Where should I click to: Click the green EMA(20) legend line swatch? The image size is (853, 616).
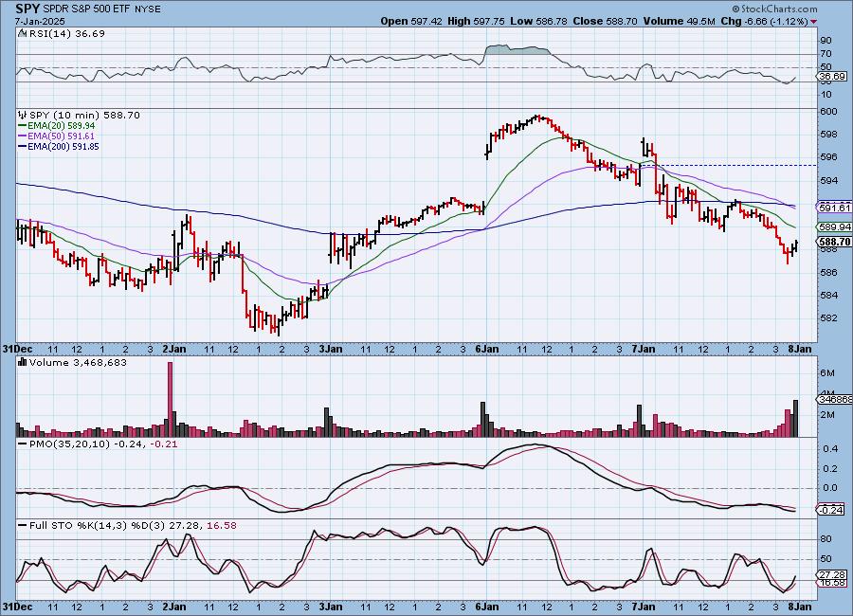[23, 126]
